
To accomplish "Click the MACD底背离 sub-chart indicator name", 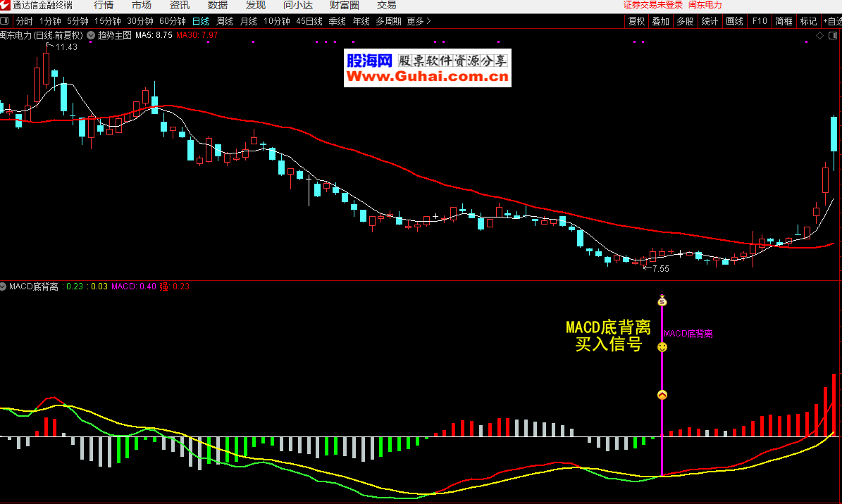I will 33,286.
